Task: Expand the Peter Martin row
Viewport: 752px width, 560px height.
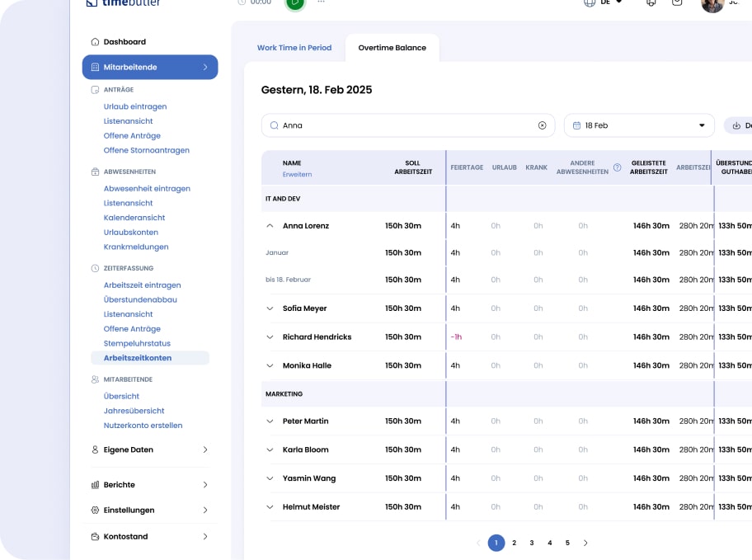Action: pyautogui.click(x=270, y=421)
